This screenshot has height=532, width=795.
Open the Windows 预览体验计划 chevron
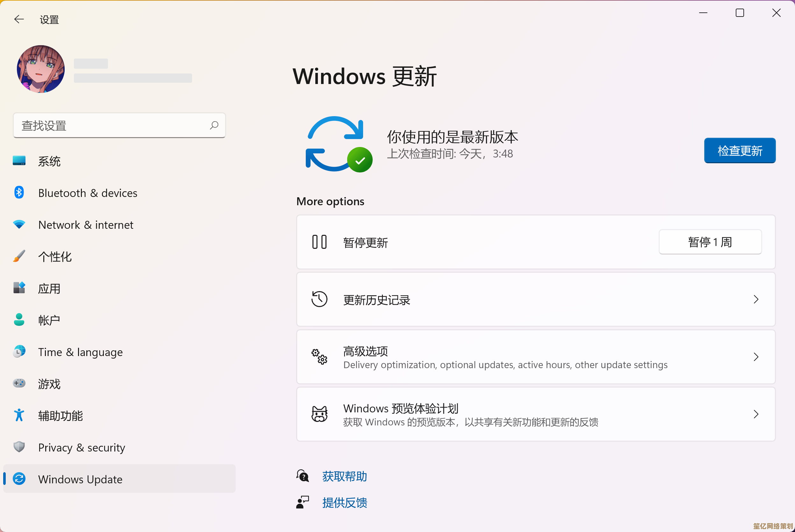point(756,414)
